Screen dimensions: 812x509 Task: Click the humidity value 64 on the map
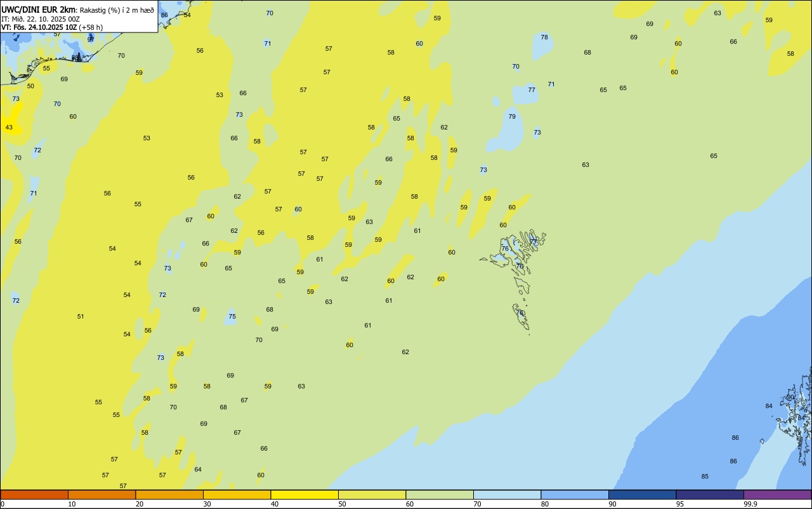click(198, 470)
